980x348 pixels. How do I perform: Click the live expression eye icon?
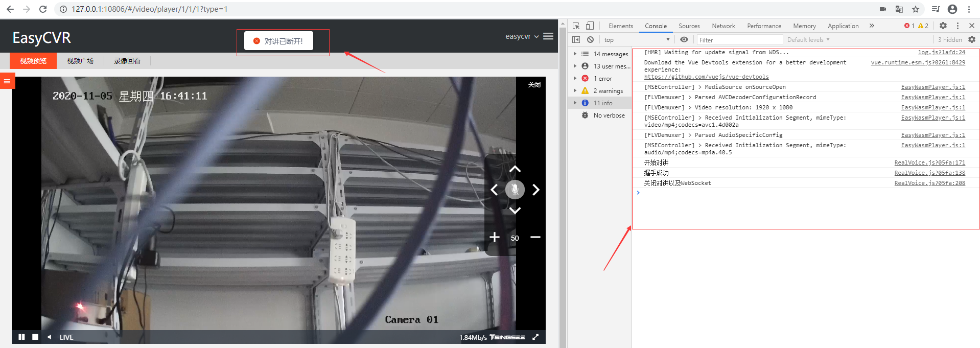pyautogui.click(x=684, y=39)
